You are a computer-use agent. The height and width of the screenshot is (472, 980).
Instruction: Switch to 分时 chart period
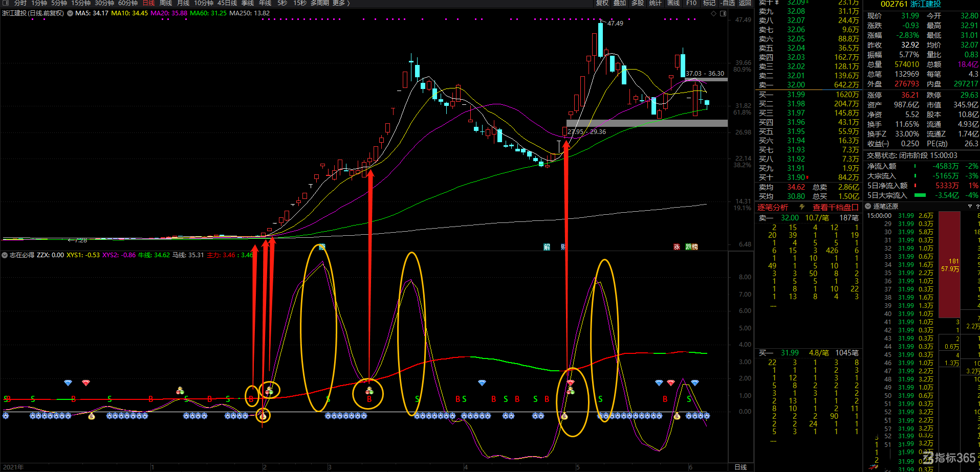coord(20,3)
